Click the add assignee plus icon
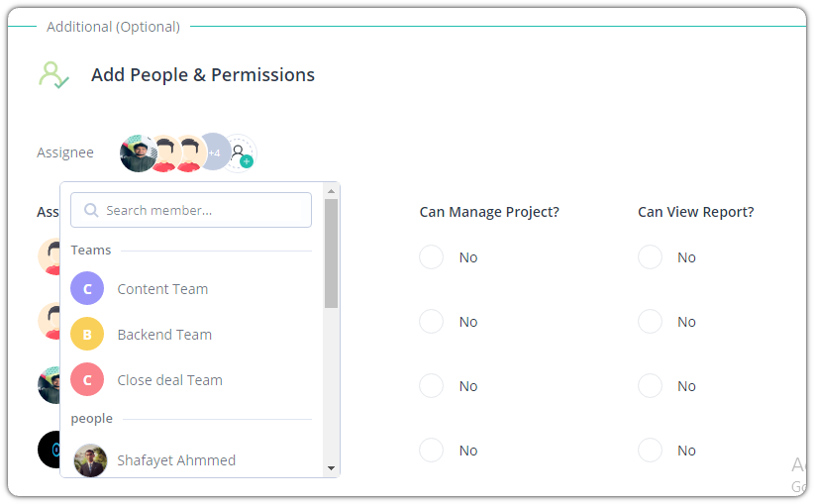 240,153
